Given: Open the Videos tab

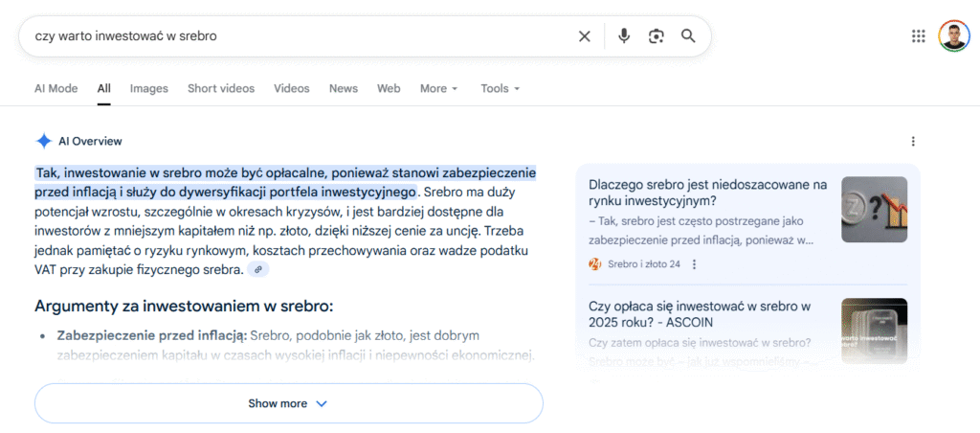Looking at the screenshot, I should (291, 89).
